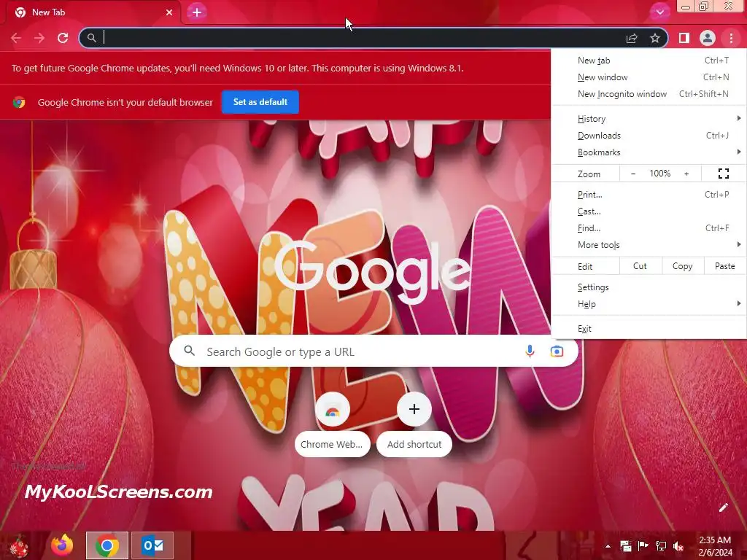Choose Exit to quit Chrome
Viewport: 747px width, 560px height.
coord(649,329)
